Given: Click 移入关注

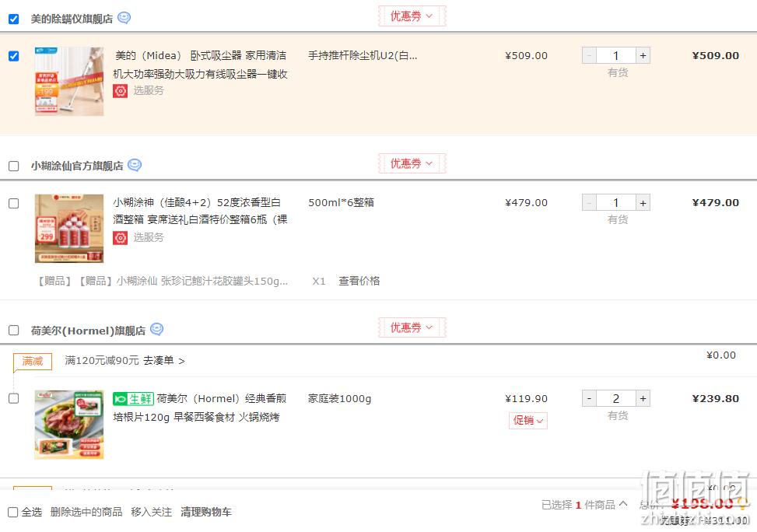Looking at the screenshot, I should [151, 512].
